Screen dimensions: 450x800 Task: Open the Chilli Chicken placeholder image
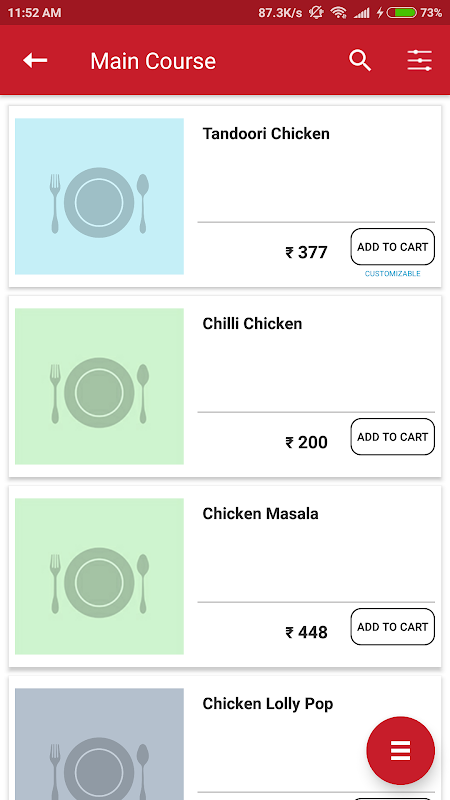click(x=99, y=386)
